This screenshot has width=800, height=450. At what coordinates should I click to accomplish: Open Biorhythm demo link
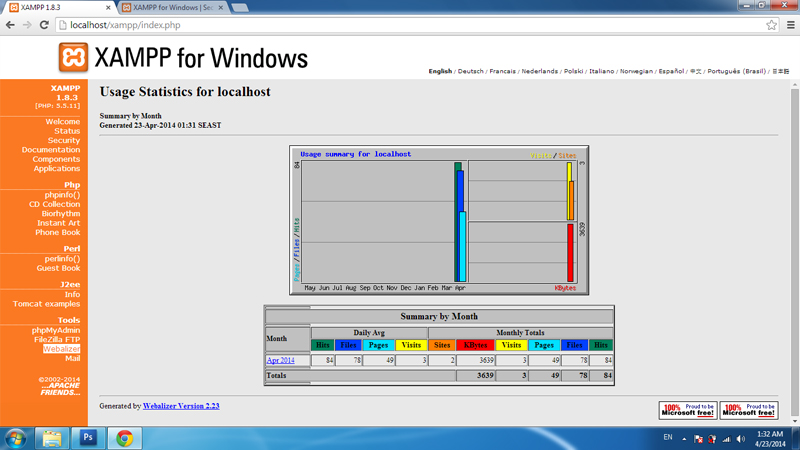[x=61, y=214]
